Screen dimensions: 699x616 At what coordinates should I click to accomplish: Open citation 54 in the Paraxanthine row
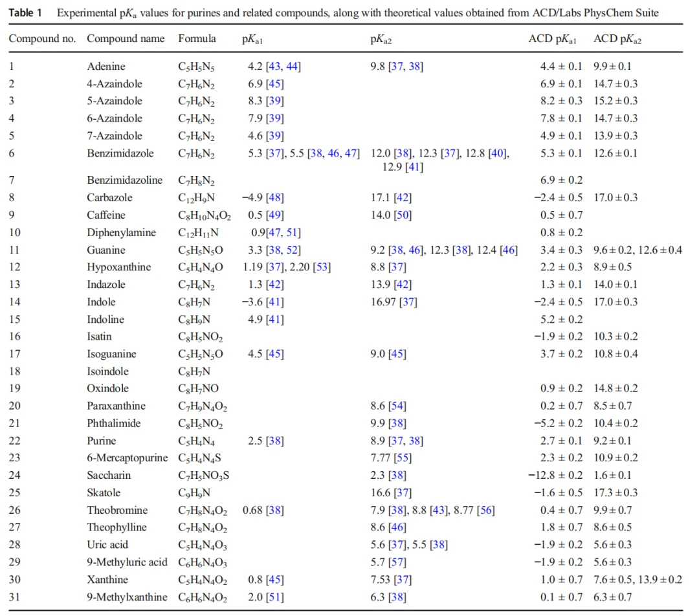(x=397, y=406)
